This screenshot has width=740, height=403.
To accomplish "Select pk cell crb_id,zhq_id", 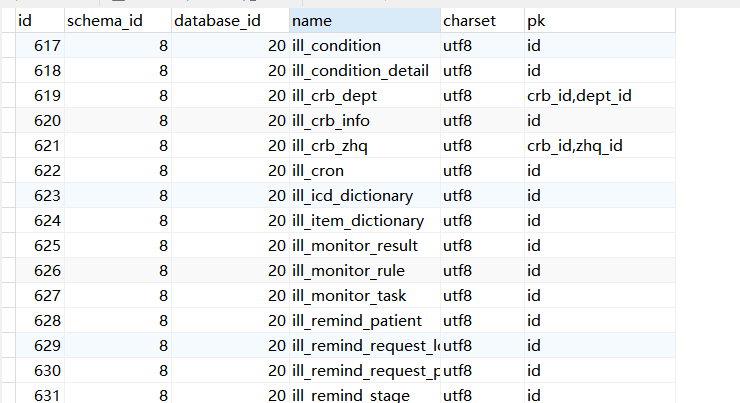I will [x=600, y=146].
